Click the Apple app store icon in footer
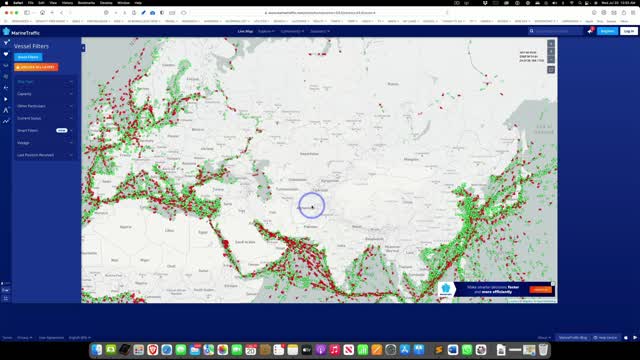The image size is (640, 360). click(x=626, y=338)
